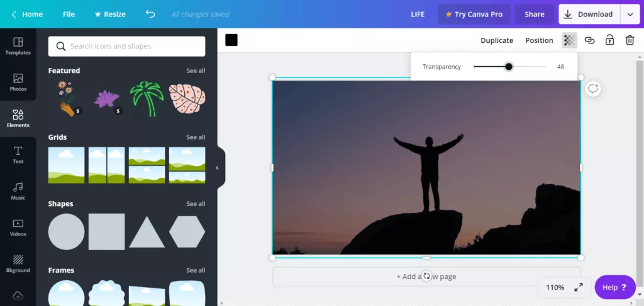
Task: Click the Share button
Action: 535,14
